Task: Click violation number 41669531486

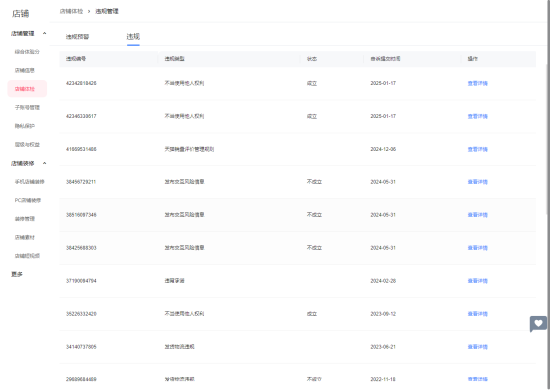Action: tap(81, 149)
